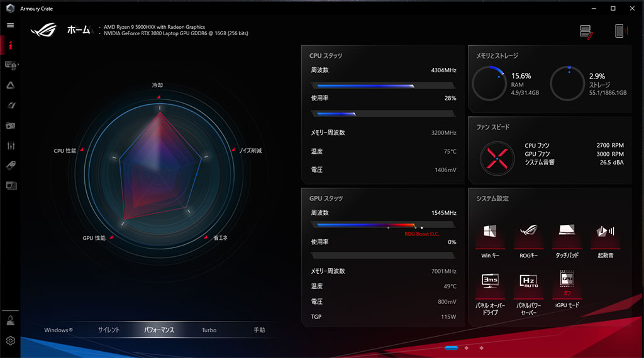Open the Featured deals tag icon
Image resolution: width=644 pixels, height=358 pixels.
point(11,165)
